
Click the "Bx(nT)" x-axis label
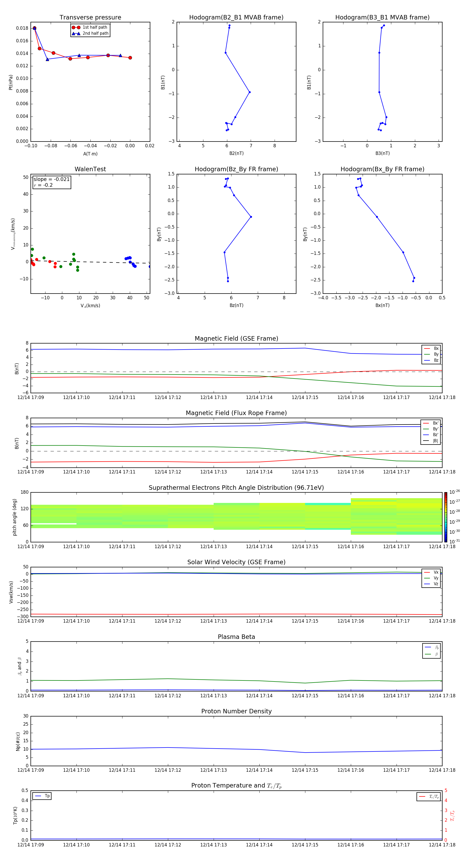pos(382,305)
